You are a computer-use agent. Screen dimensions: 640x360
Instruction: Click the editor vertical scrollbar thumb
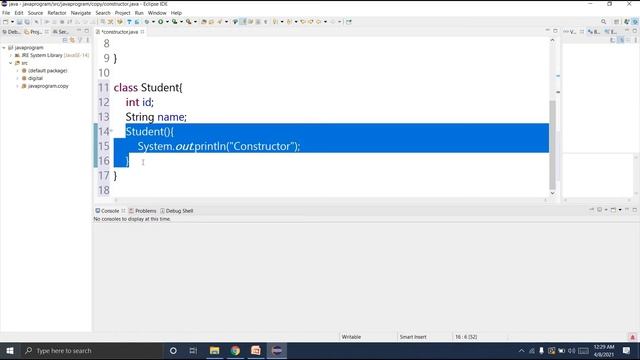[x=553, y=145]
